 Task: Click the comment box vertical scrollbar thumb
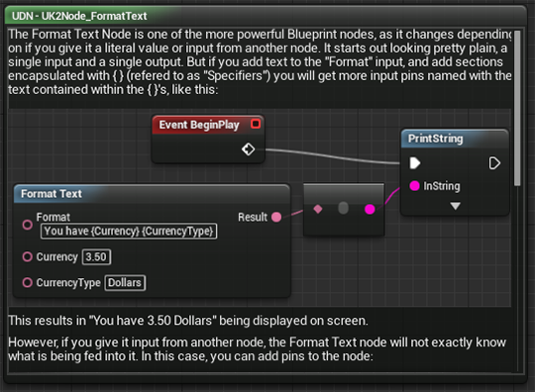click(517, 108)
